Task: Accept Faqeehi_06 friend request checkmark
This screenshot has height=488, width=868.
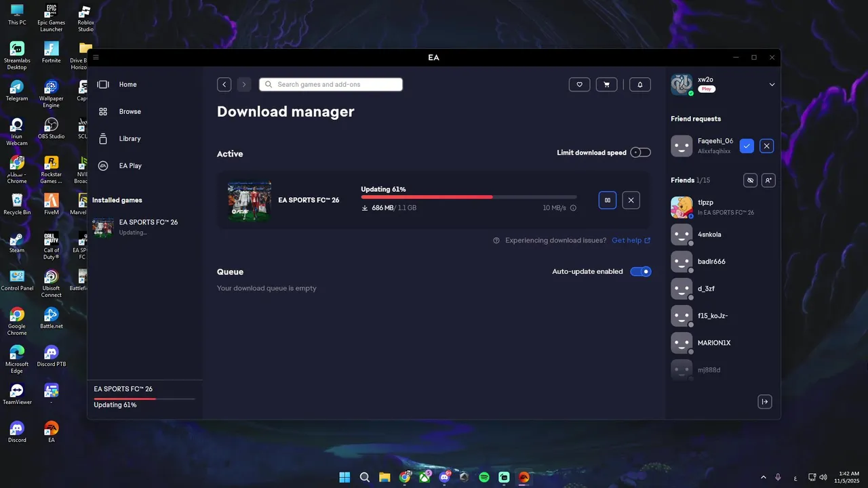Action: pyautogui.click(x=747, y=146)
